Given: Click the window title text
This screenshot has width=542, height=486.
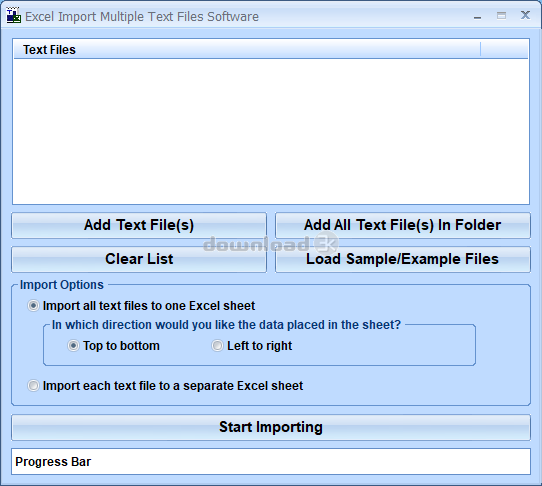Looking at the screenshot, I should point(142,17).
